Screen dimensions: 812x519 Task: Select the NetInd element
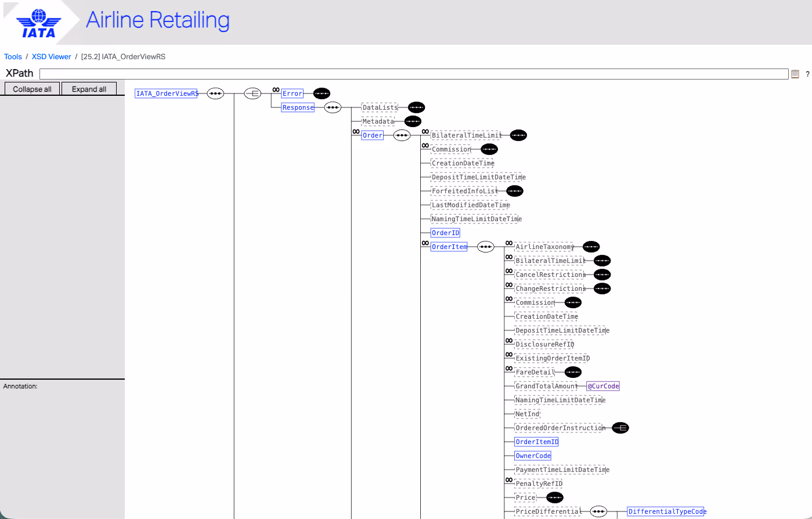[528, 414]
